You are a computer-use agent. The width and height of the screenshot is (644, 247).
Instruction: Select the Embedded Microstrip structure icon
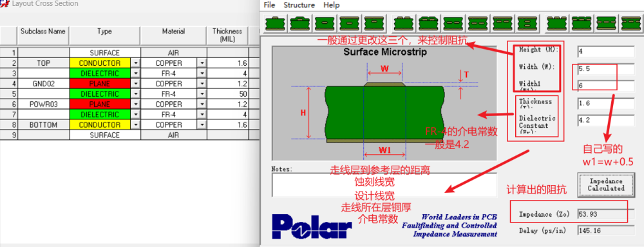(x=325, y=24)
